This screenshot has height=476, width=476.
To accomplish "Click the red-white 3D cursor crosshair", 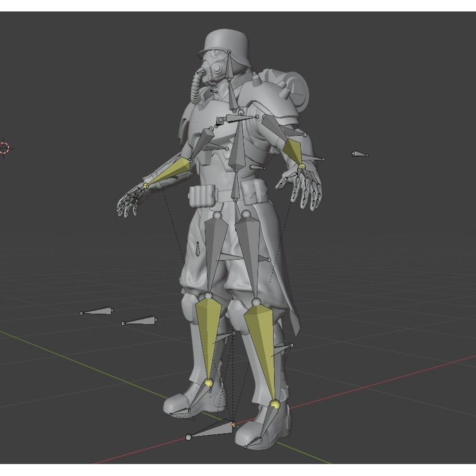I will (4, 148).
